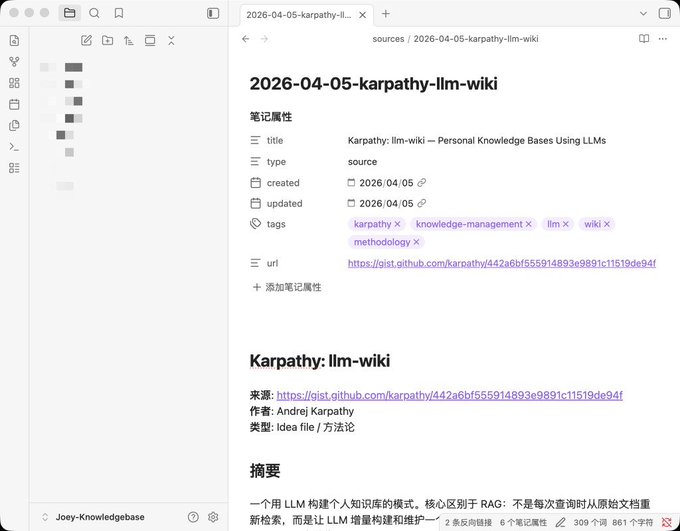Open more options ellipsis menu

pos(663,39)
